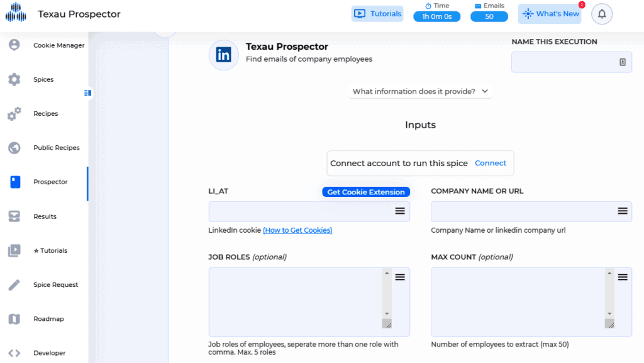The height and width of the screenshot is (363, 644).
Task: Open Max Count field menu icon
Action: pyautogui.click(x=623, y=277)
